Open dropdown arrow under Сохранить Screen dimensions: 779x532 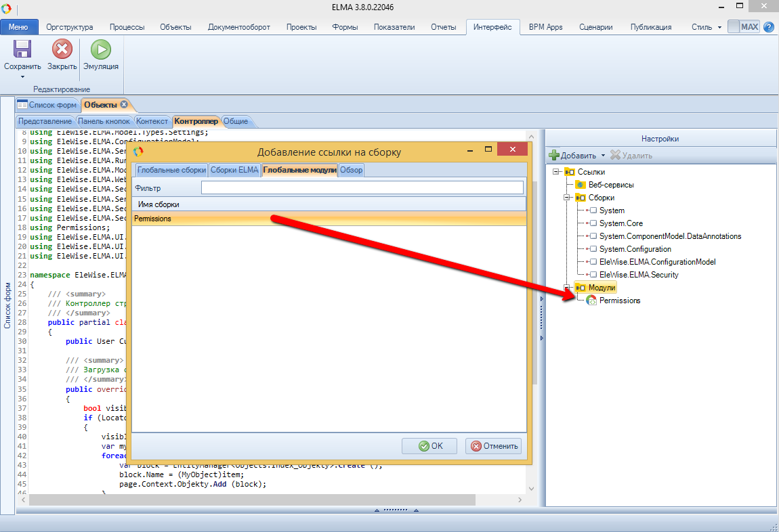(22, 76)
